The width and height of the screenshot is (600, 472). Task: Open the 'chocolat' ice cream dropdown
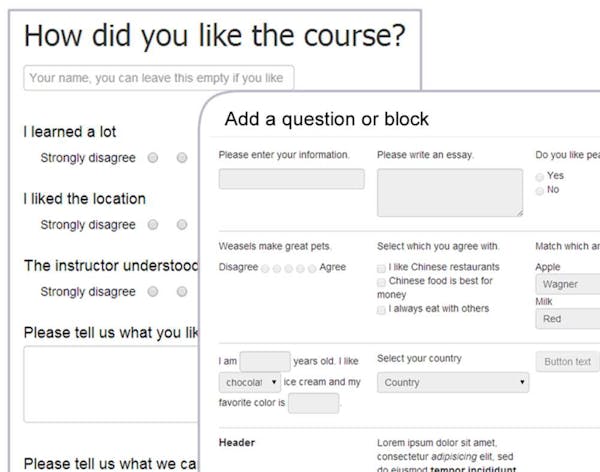click(250, 382)
